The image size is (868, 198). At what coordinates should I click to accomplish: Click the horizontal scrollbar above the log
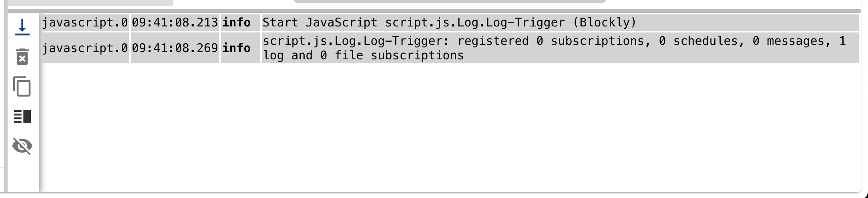click(449, 1)
